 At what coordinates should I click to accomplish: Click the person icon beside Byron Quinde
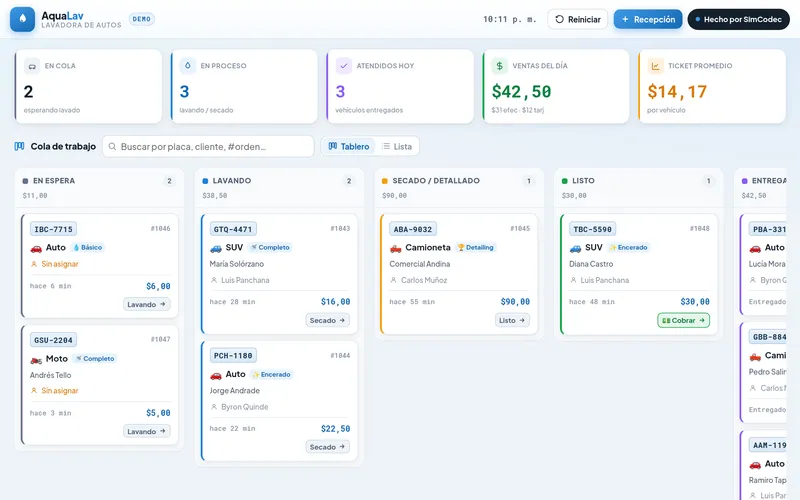click(x=214, y=407)
